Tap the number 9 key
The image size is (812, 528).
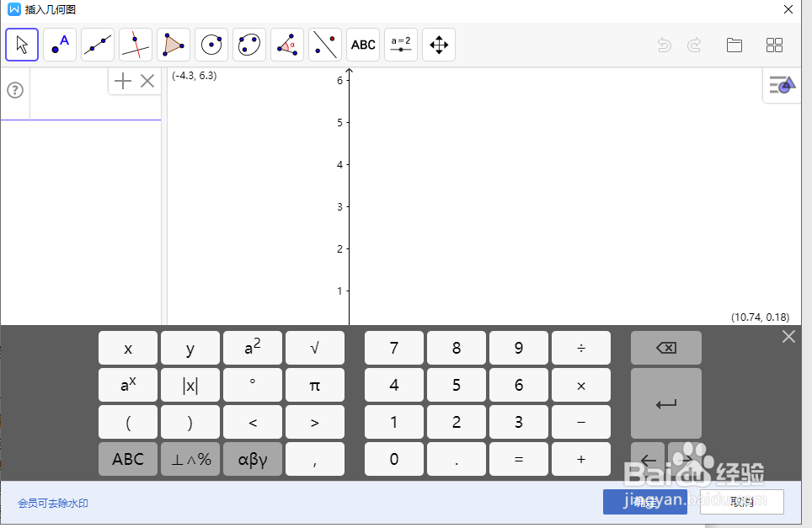pyautogui.click(x=519, y=348)
